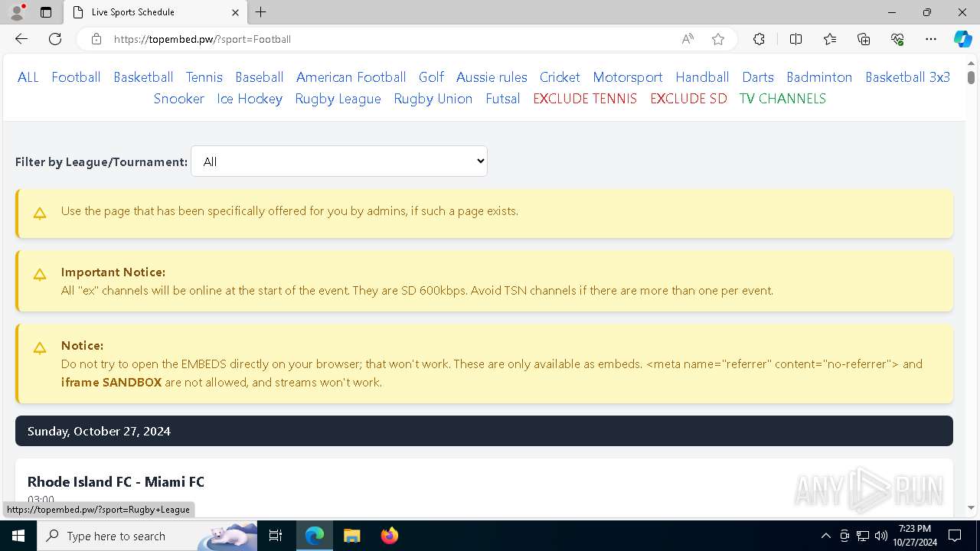
Task: Open notification center
Action: coord(955,536)
